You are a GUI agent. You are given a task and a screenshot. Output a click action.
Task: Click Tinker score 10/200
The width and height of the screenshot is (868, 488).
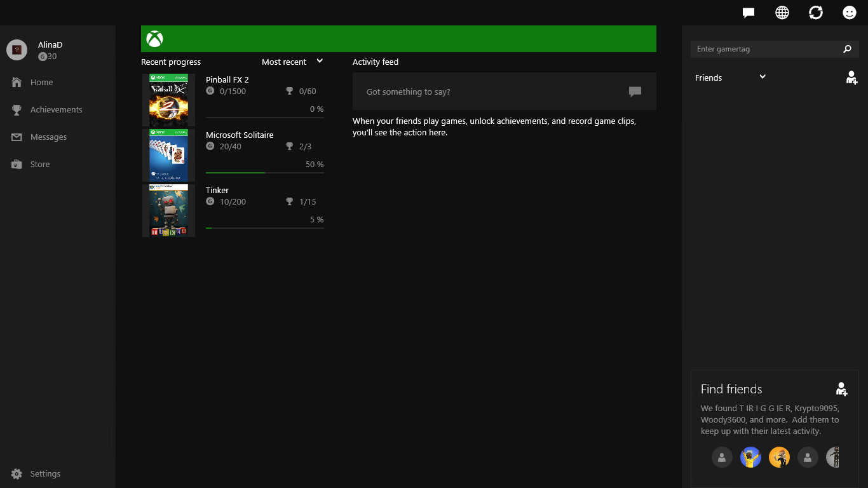233,201
